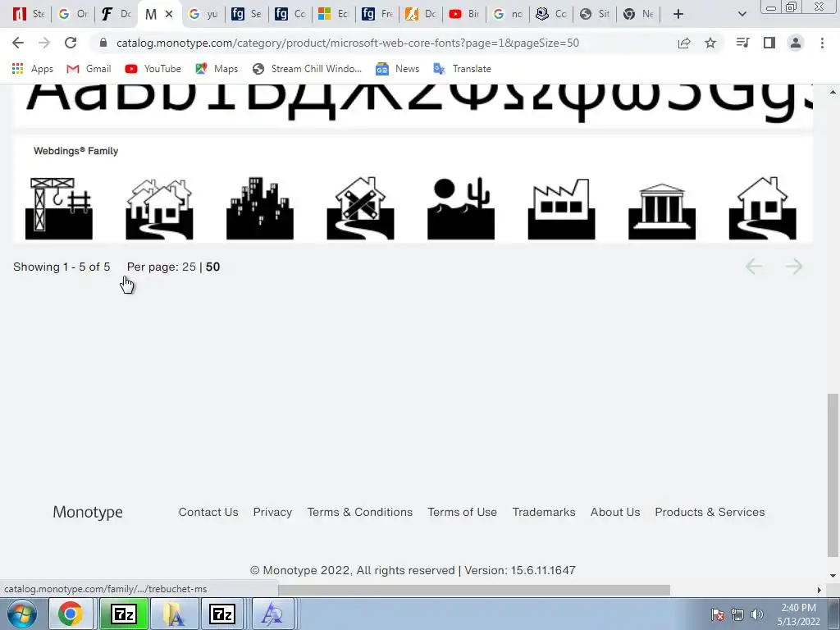Switch to the Microsoft logo tab
Screen dimensions: 840x630
(333, 14)
